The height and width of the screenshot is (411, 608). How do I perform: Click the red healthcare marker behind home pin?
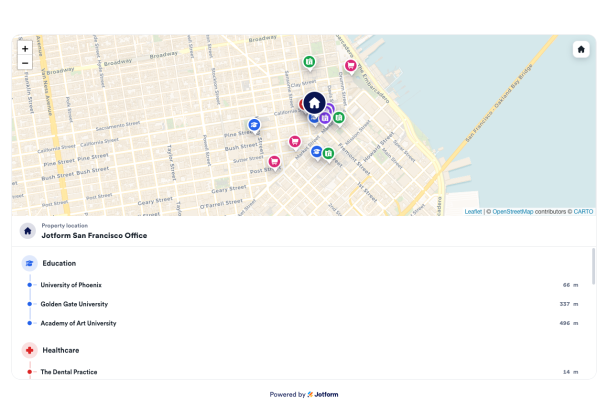[301, 104]
